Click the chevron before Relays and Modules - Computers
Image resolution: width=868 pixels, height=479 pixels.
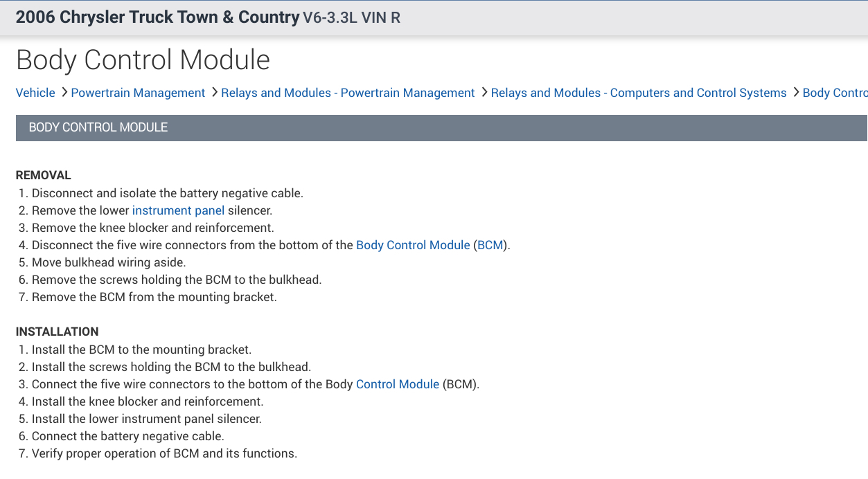484,92
